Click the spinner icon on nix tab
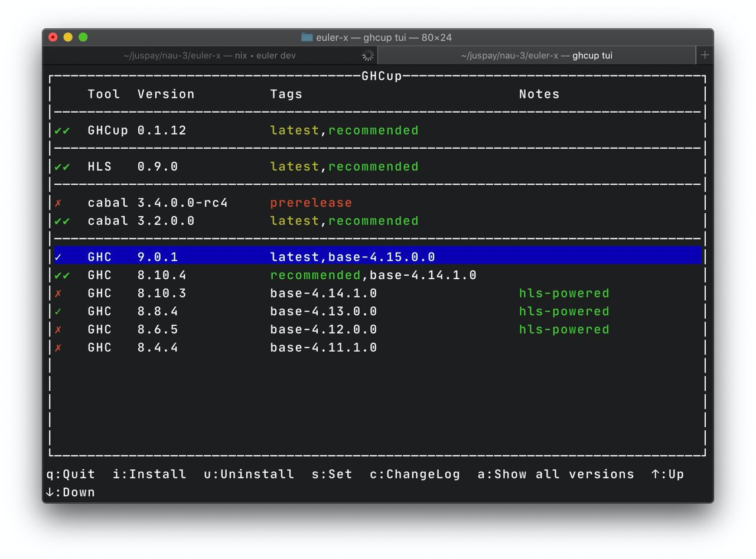Image resolution: width=756 pixels, height=559 pixels. [367, 55]
